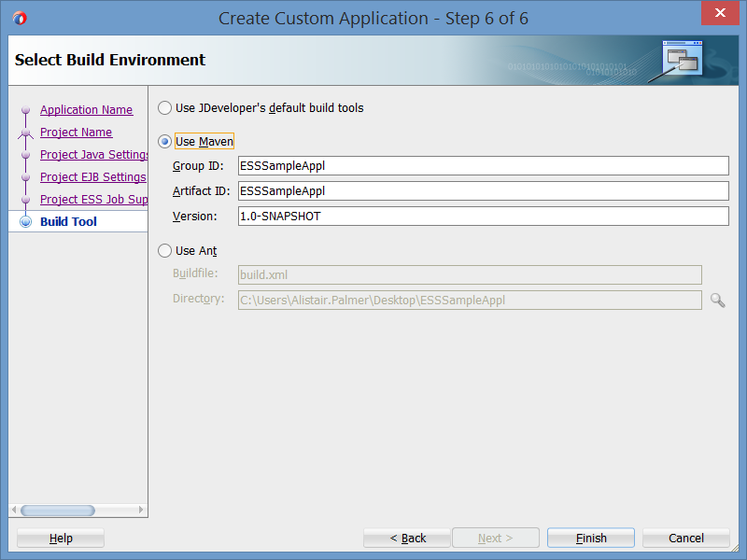The image size is (747, 560).
Task: Click the JDeveloper logo icon in title bar
Action: coord(20,17)
